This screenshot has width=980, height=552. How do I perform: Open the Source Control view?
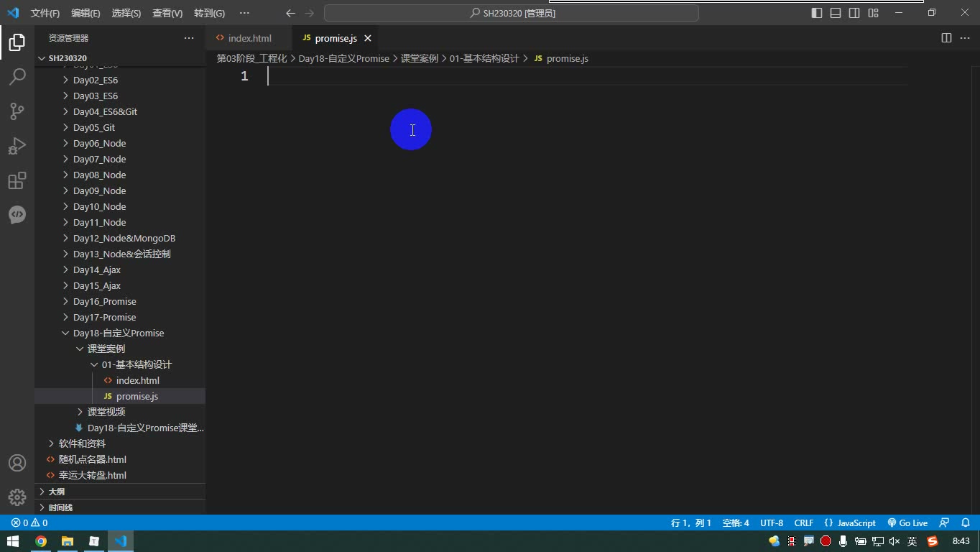[17, 111]
